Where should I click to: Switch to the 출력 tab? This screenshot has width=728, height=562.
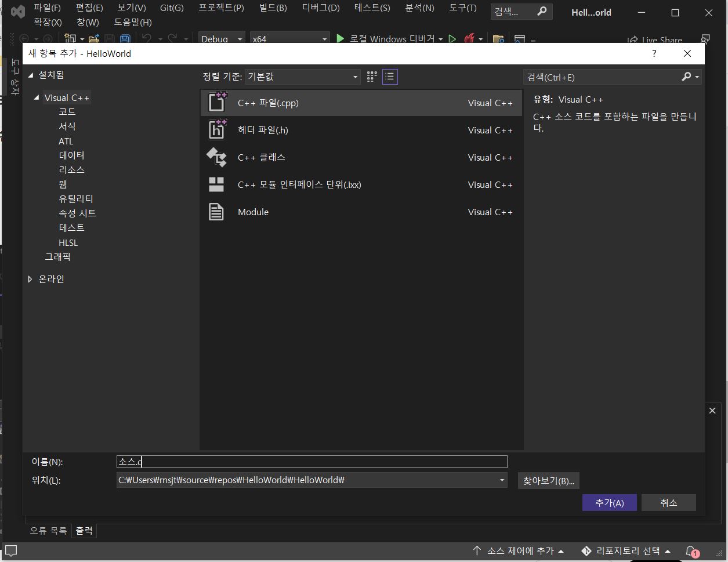pyautogui.click(x=84, y=530)
